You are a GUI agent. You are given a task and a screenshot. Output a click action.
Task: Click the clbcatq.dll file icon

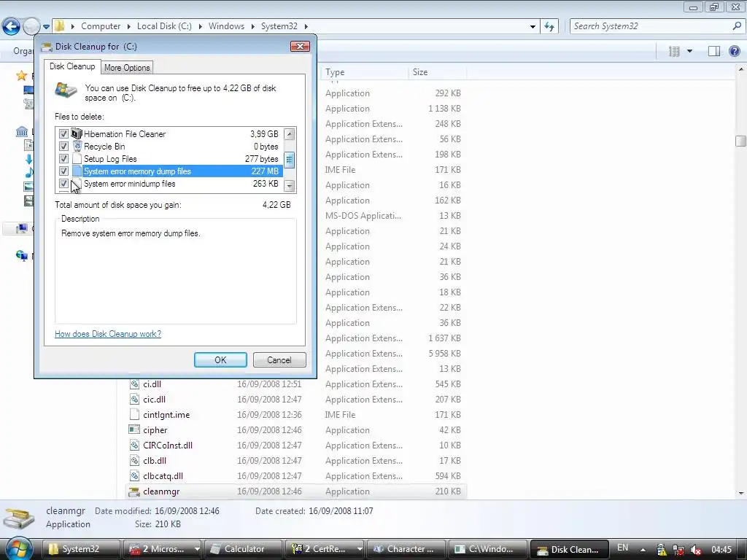point(134,475)
